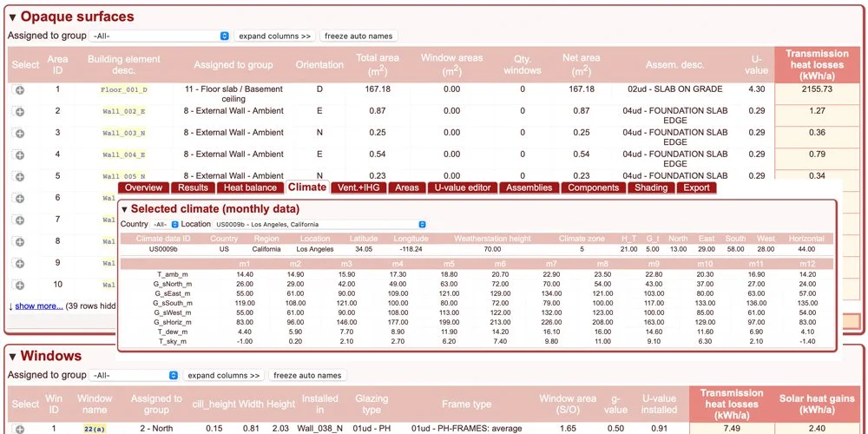868x434 pixels.
Task: Click the 11 - Floor slab / Basement ceiling cell
Action: coord(233,94)
